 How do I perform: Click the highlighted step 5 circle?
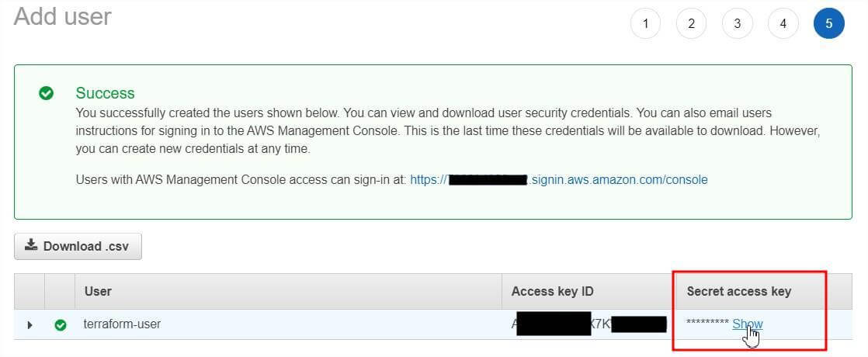[x=828, y=23]
